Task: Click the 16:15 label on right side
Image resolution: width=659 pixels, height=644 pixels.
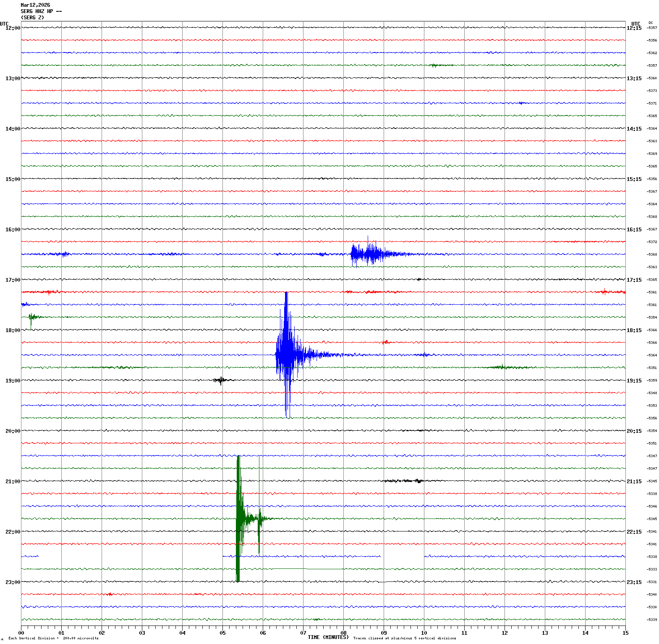Action: pyautogui.click(x=634, y=230)
